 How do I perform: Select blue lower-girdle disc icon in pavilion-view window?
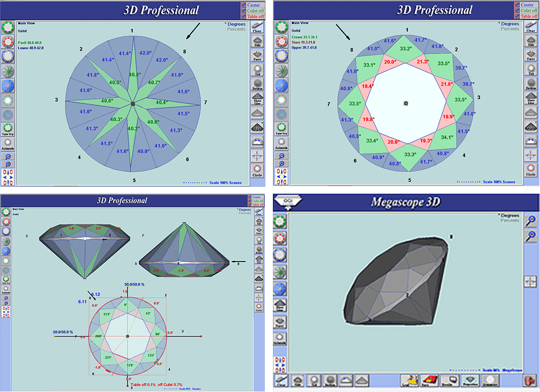(x=7, y=86)
